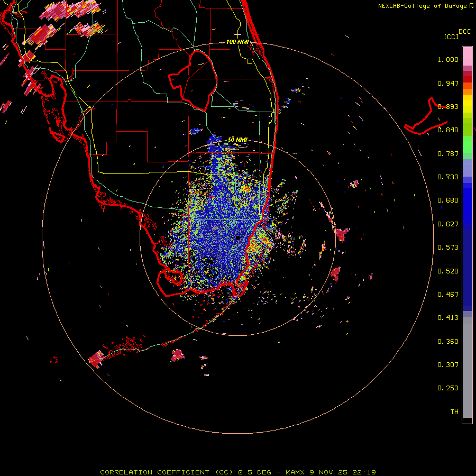Select the 9 NOV 25 date text
This screenshot has width=476, height=476.
pos(329,472)
